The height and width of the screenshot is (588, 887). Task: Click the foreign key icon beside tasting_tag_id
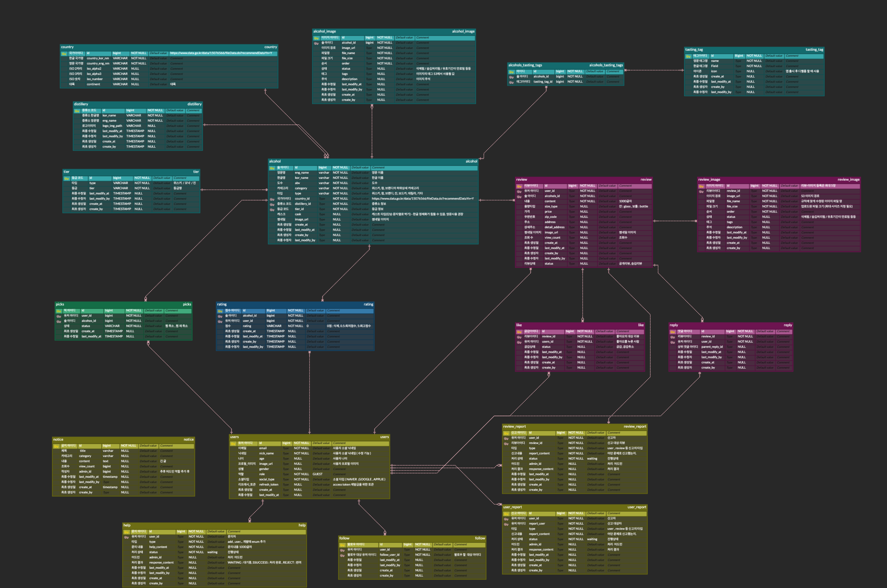pos(511,82)
